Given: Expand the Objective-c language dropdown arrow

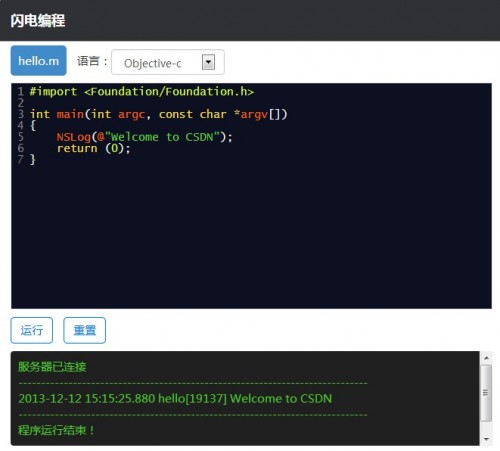Looking at the screenshot, I should click(x=208, y=62).
